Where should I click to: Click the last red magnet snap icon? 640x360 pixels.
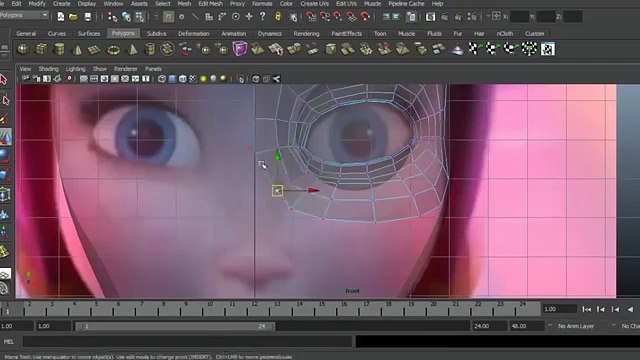(365, 17)
